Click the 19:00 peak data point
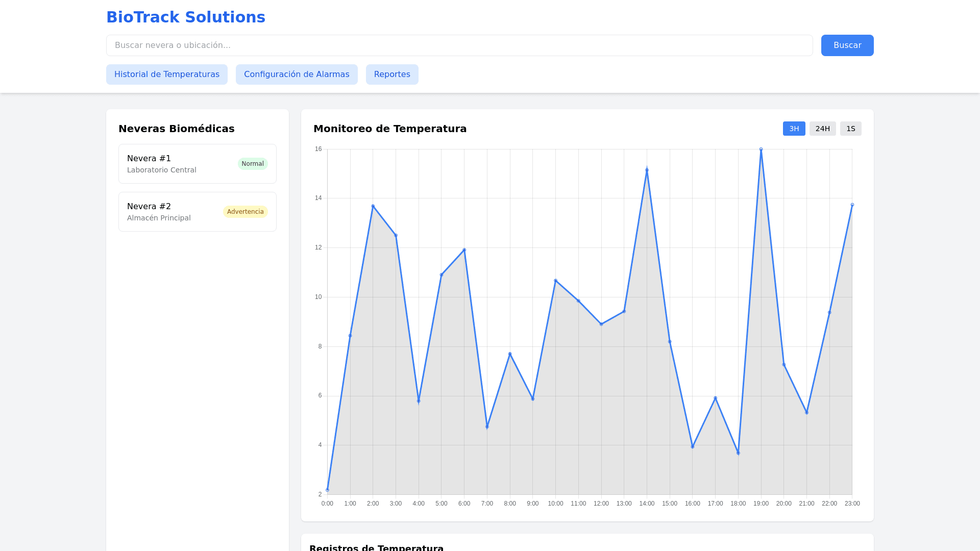 click(761, 149)
